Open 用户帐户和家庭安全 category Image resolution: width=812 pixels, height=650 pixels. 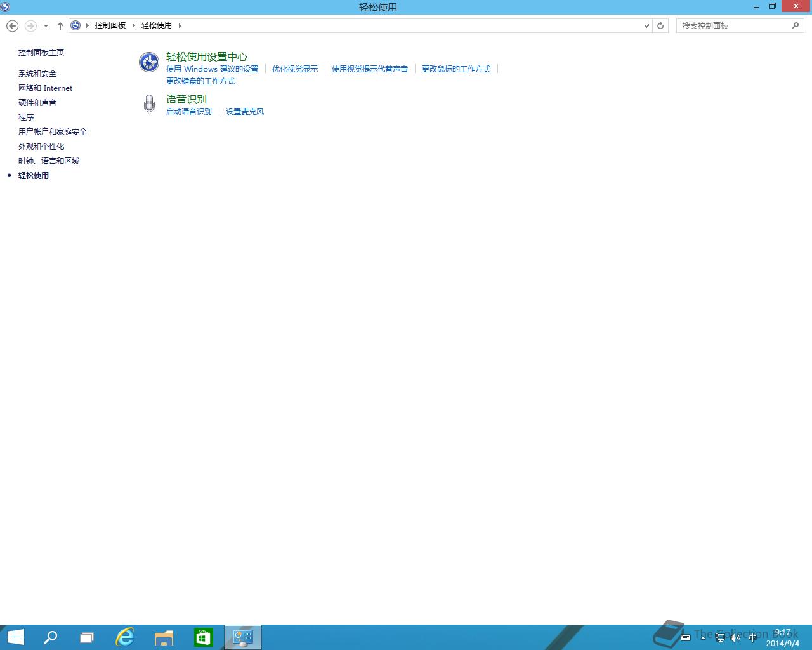coord(53,132)
